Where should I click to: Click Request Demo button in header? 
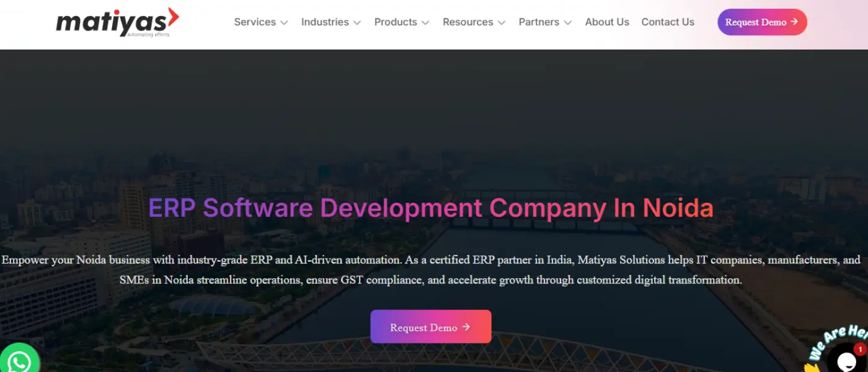[762, 22]
